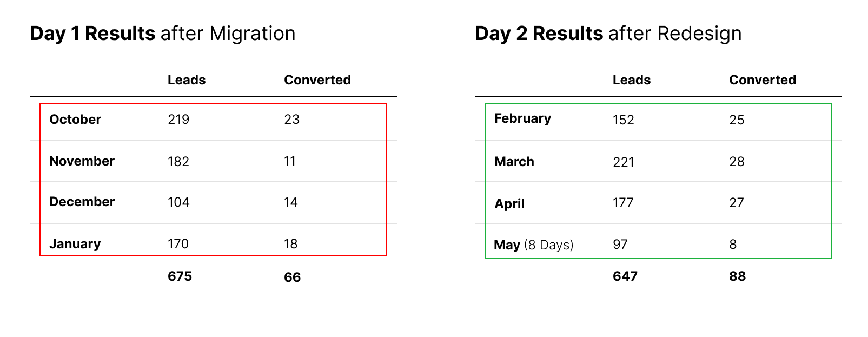This screenshot has width=868, height=337.
Task: Click the October row label
Action: point(75,120)
